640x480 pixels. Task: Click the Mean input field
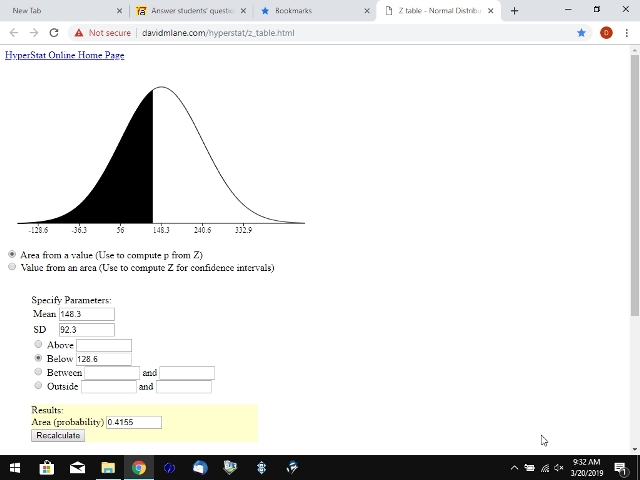click(87, 314)
